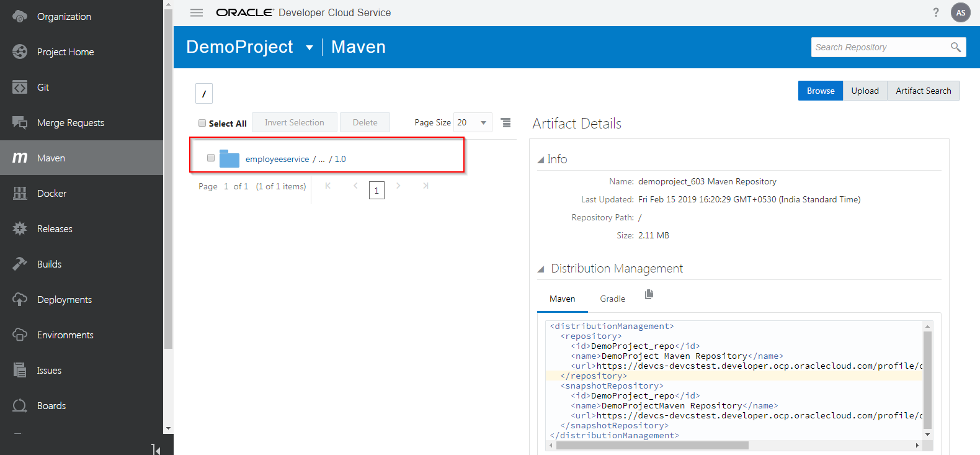Image resolution: width=980 pixels, height=455 pixels.
Task: Open Environments from the sidebar
Action: click(65, 335)
